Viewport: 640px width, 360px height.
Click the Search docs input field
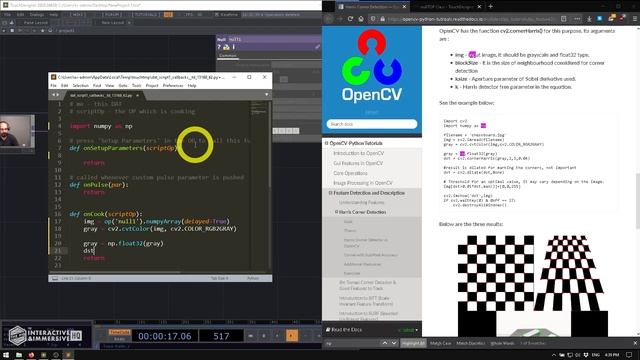tap(371, 124)
